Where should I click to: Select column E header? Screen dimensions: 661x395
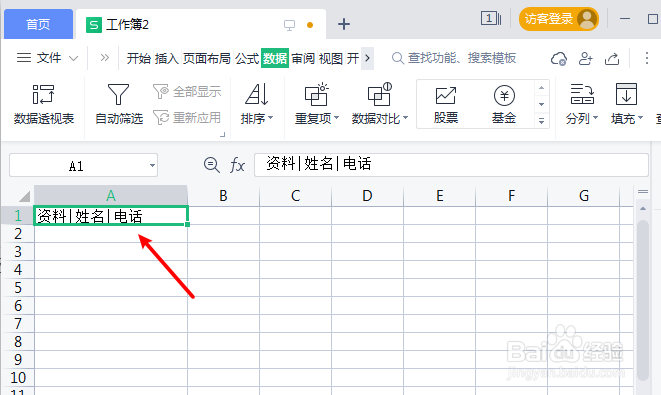pyautogui.click(x=440, y=196)
